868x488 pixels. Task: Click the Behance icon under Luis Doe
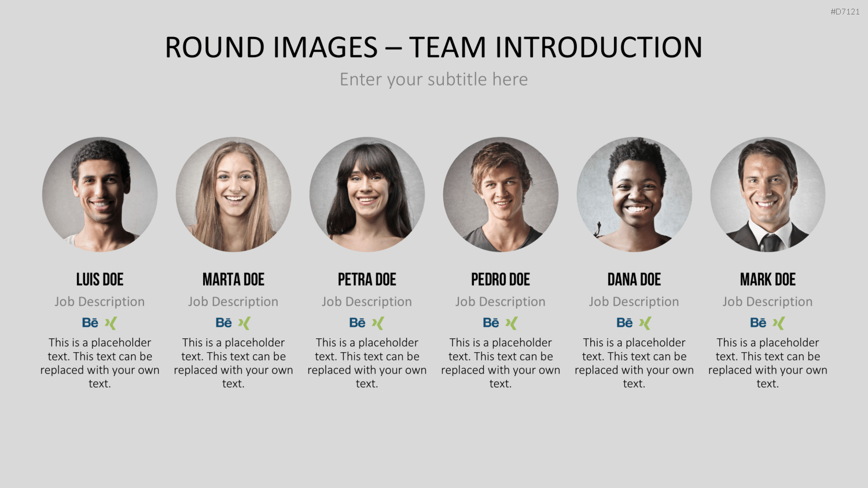tap(90, 323)
